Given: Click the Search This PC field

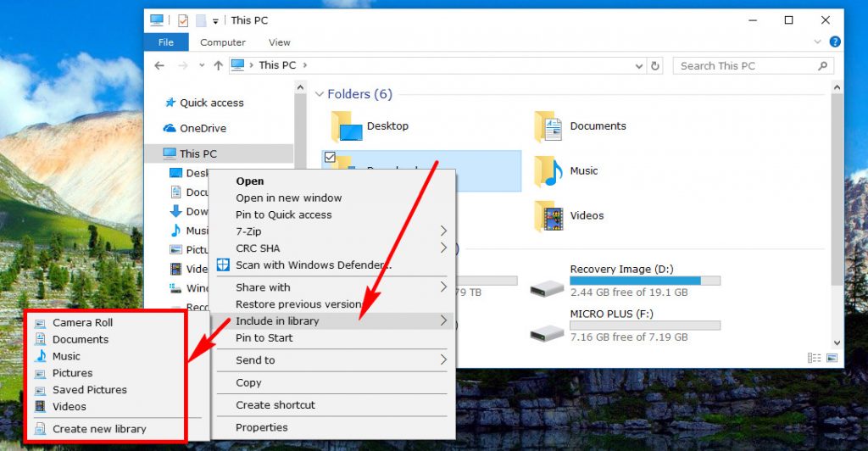Looking at the screenshot, I should [754, 66].
